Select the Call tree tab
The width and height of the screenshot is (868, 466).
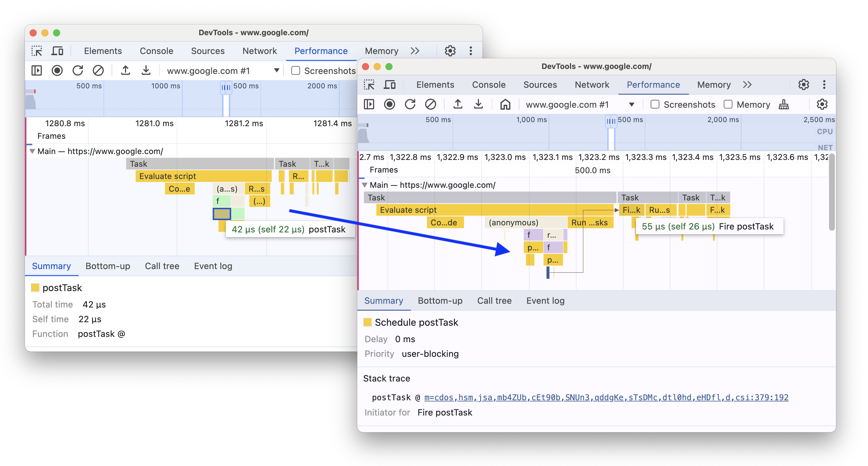click(x=495, y=300)
